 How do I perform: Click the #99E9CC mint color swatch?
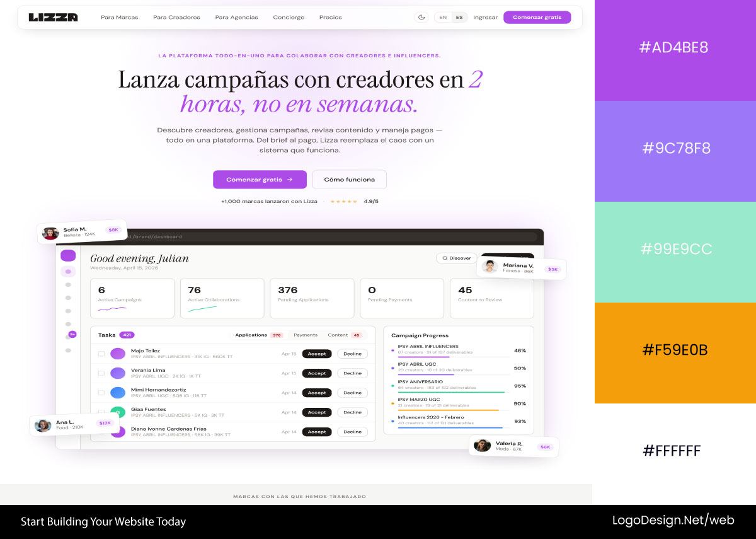pos(675,252)
